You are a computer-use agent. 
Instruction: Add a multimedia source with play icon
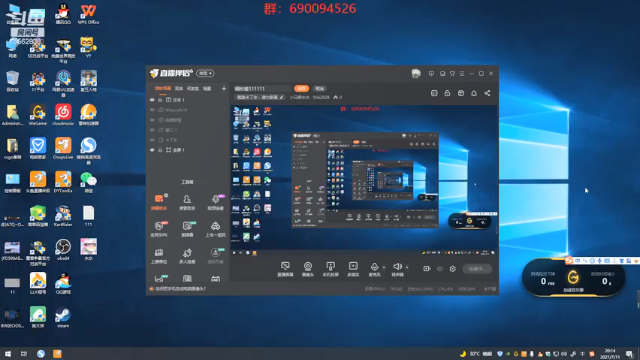point(353,269)
